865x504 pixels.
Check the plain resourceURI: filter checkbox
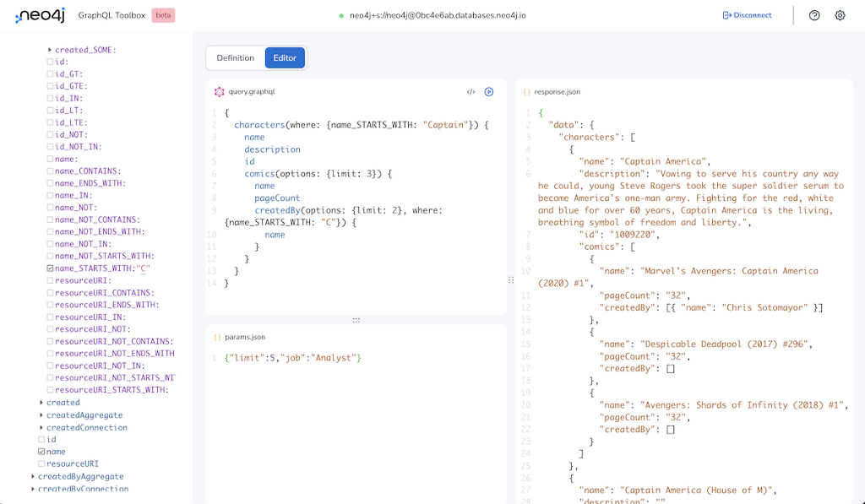coord(50,280)
